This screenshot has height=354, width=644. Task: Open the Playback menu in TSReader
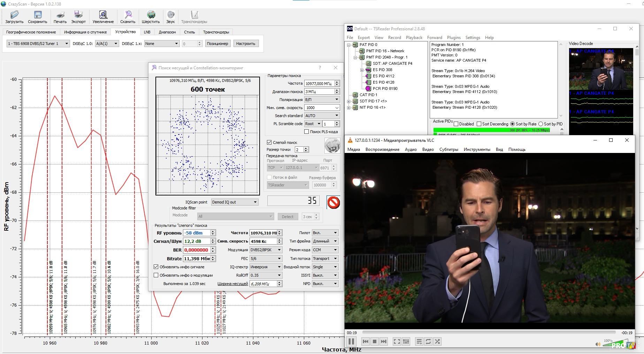414,38
